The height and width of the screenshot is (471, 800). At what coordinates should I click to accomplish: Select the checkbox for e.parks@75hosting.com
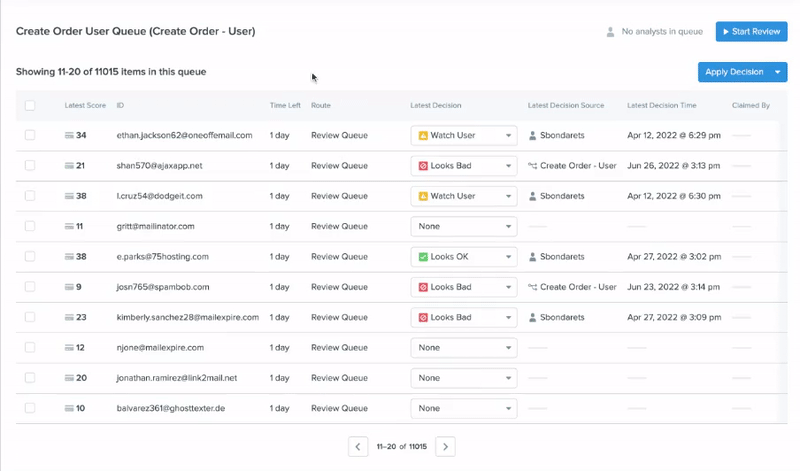[x=30, y=256]
